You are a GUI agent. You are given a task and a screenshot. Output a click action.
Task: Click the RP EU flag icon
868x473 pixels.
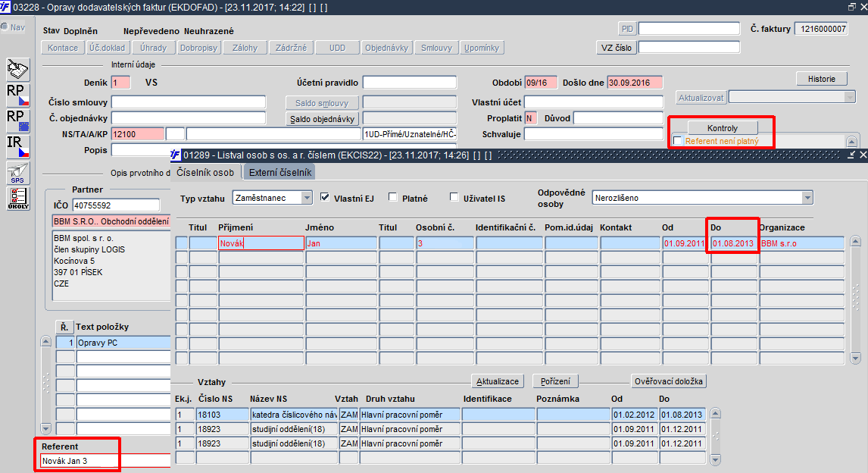pyautogui.click(x=17, y=121)
